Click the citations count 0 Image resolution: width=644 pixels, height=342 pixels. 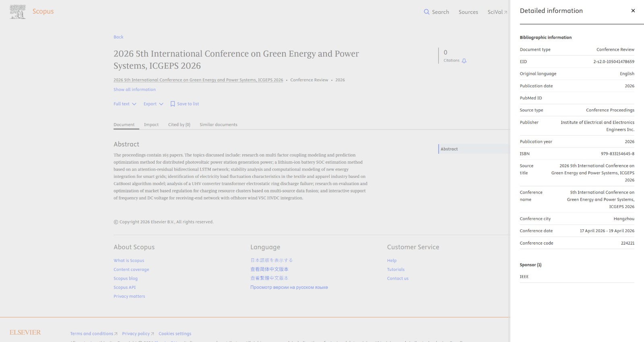(446, 52)
